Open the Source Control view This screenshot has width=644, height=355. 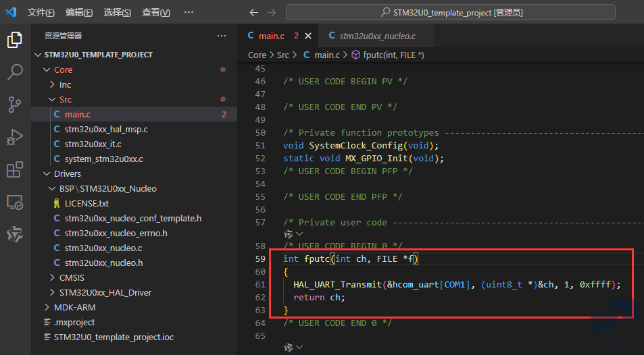point(15,104)
